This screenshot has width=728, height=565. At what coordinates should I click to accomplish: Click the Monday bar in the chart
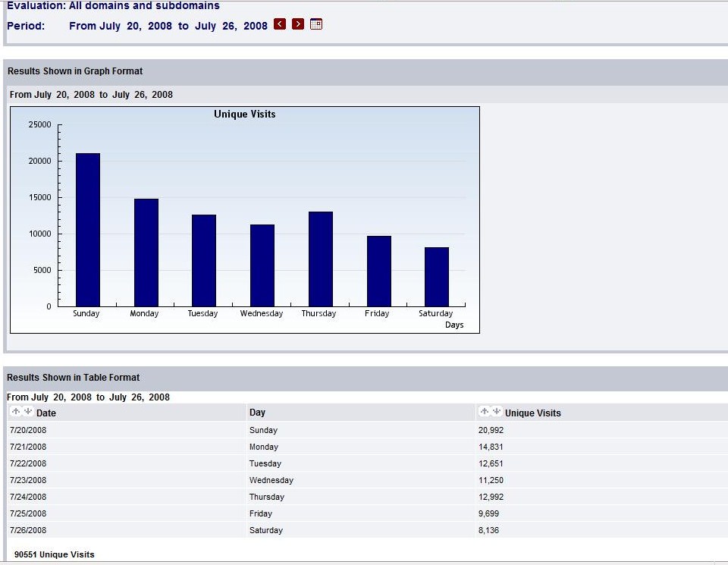pos(146,253)
